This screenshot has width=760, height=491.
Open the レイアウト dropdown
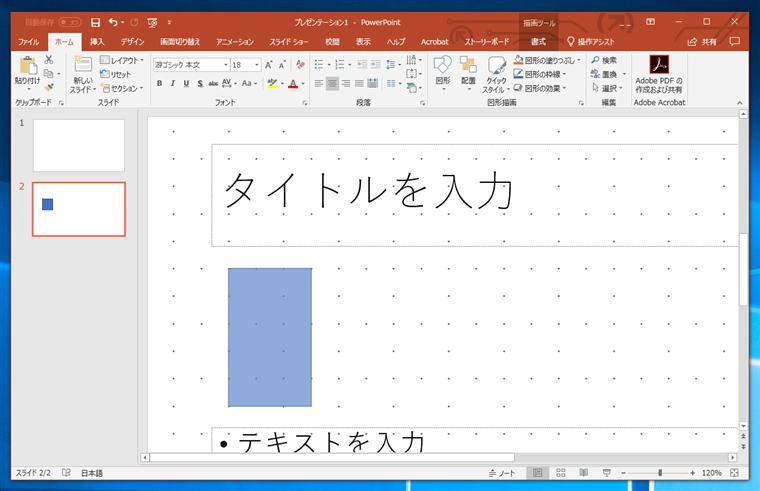[x=122, y=60]
